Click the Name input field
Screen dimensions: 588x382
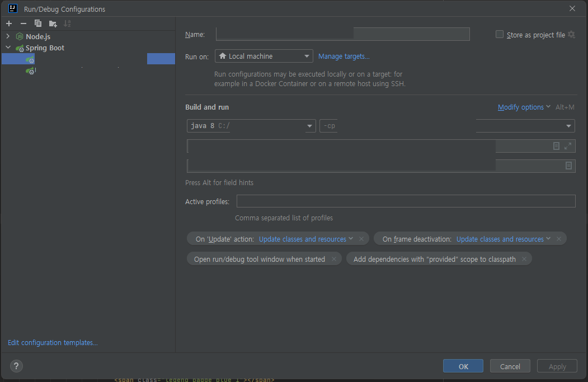(343, 34)
